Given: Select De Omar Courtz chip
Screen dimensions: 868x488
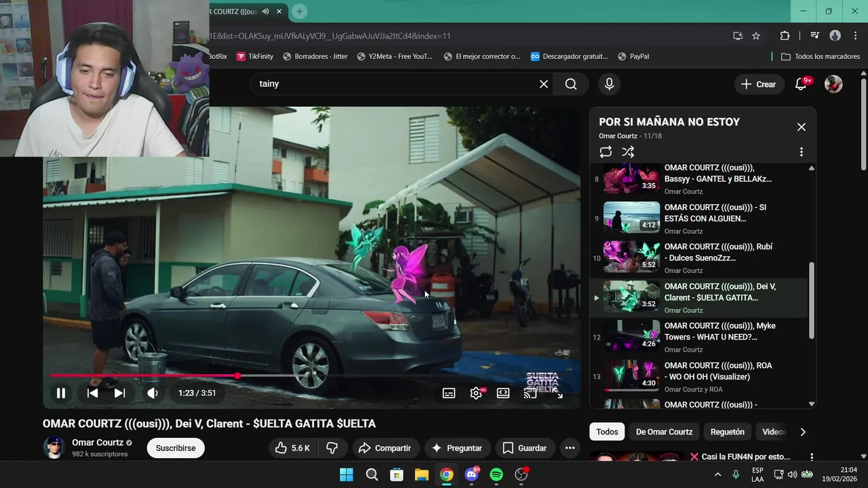Looking at the screenshot, I should [x=664, y=432].
